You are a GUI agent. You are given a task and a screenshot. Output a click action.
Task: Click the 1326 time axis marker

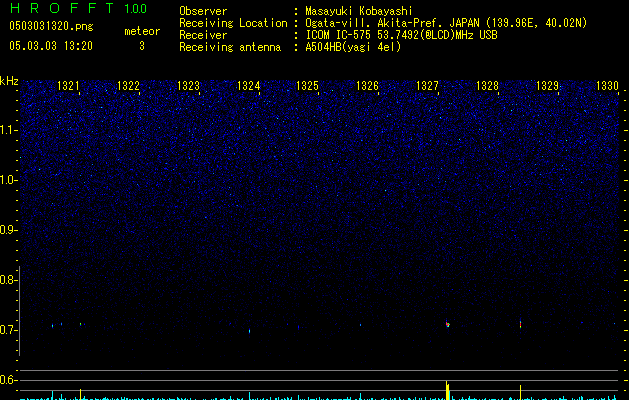(367, 86)
